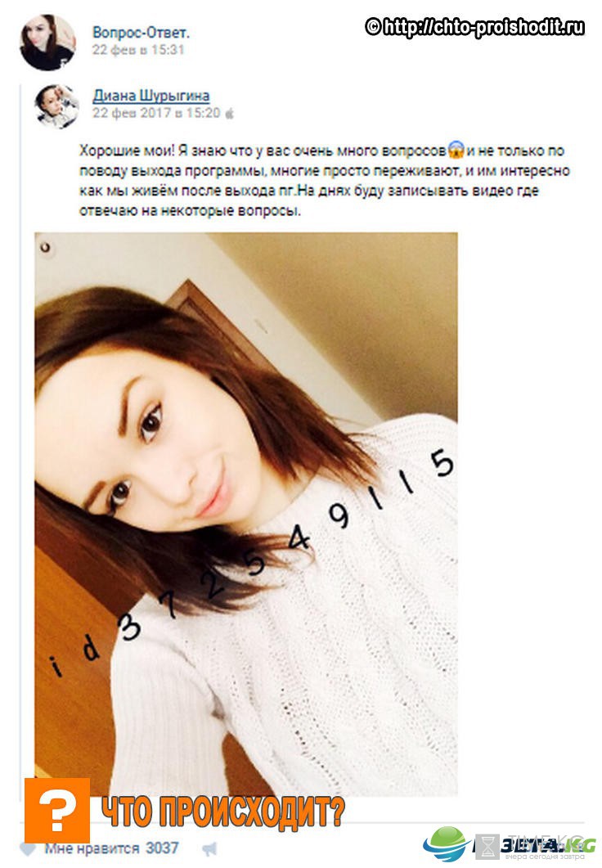Screen dimensions: 602x868
Task: Click the hourglass icon in bottom corner
Action: (487, 848)
